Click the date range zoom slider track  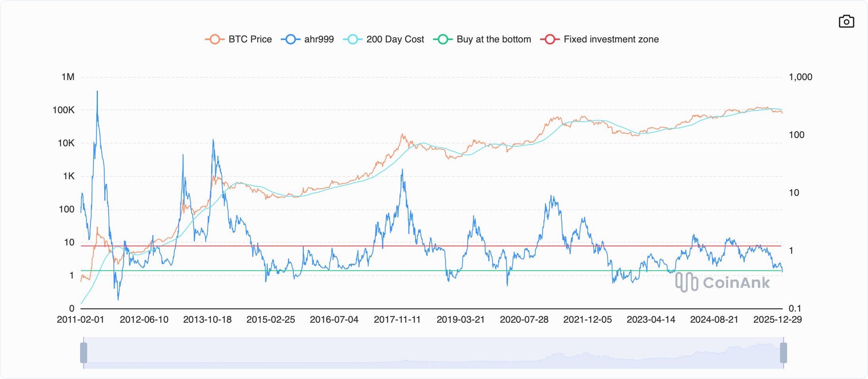[x=434, y=353]
